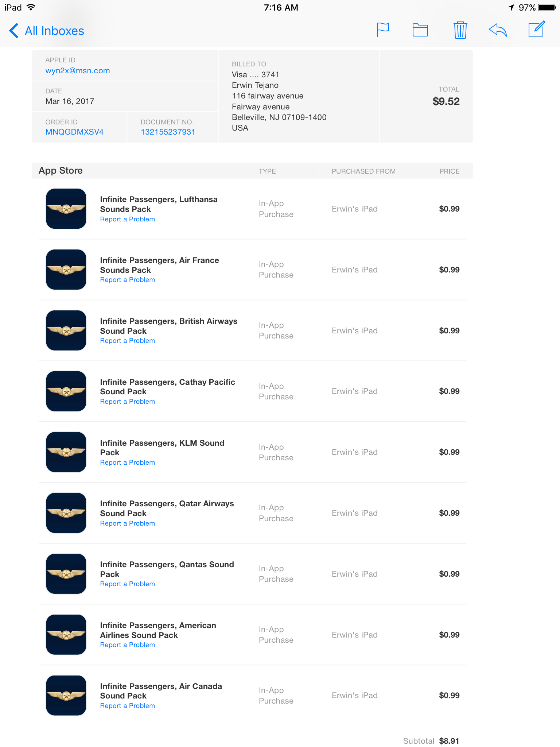Select title Infinite Passengers, American Airlines Sound Pack
Image resolution: width=560 pixels, height=747 pixels.
(158, 630)
